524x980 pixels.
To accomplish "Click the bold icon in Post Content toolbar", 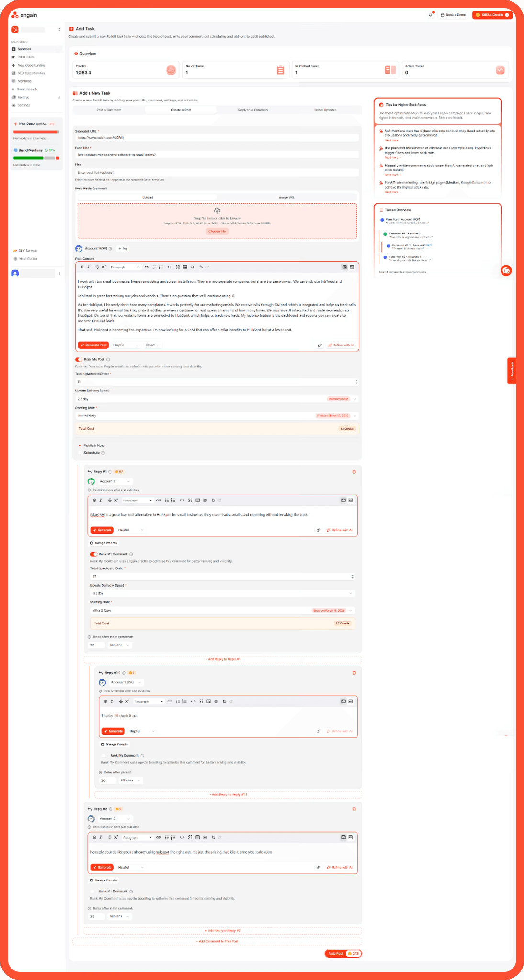I will point(82,267).
